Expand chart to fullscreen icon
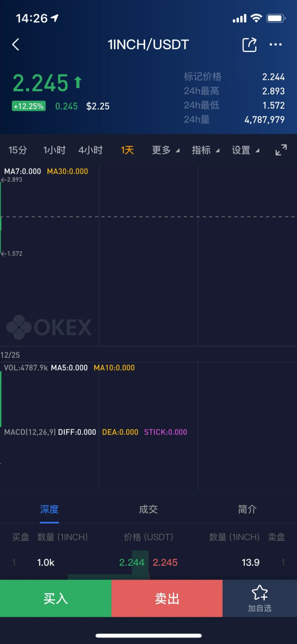This screenshot has width=297, height=644. pos(281,149)
